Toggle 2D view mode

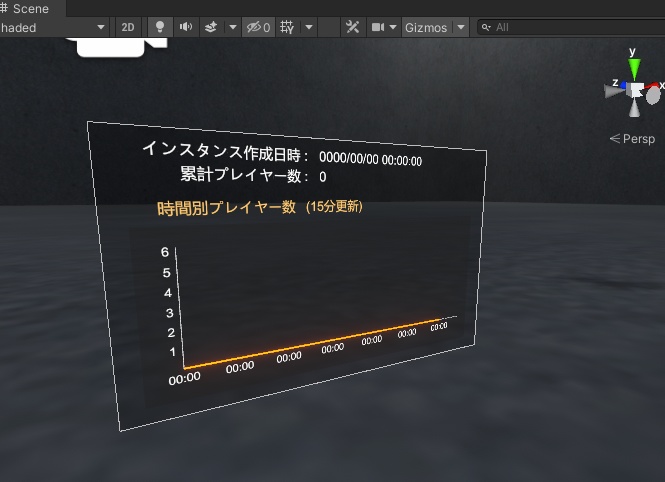pyautogui.click(x=128, y=28)
